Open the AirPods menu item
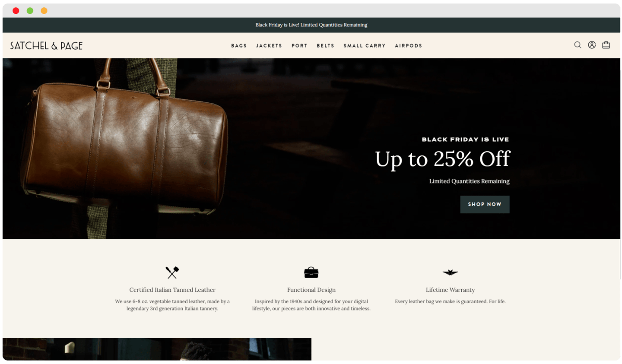The height and width of the screenshot is (364, 622). (408, 46)
